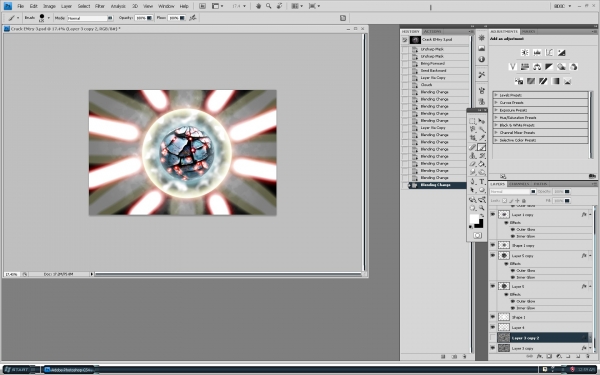Hide the Layer 1 copy layer

point(492,214)
